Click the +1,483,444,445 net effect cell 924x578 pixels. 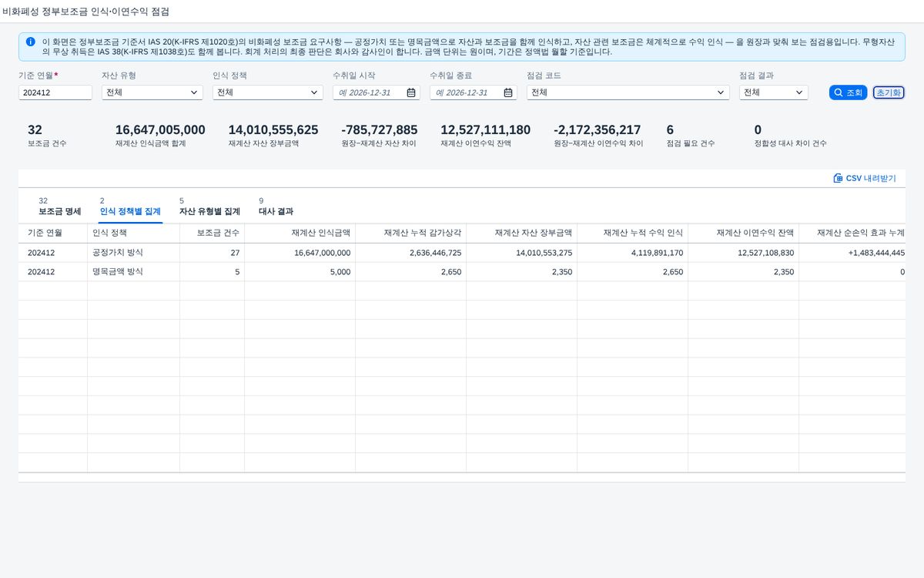(x=852, y=253)
